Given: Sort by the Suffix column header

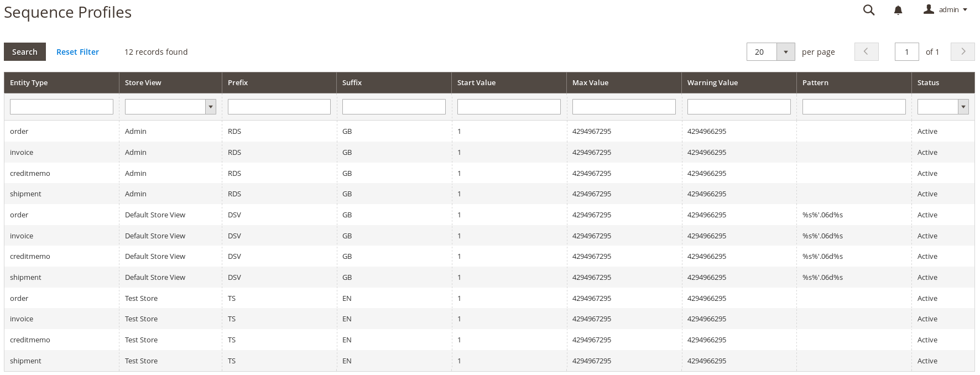Looking at the screenshot, I should coord(394,82).
